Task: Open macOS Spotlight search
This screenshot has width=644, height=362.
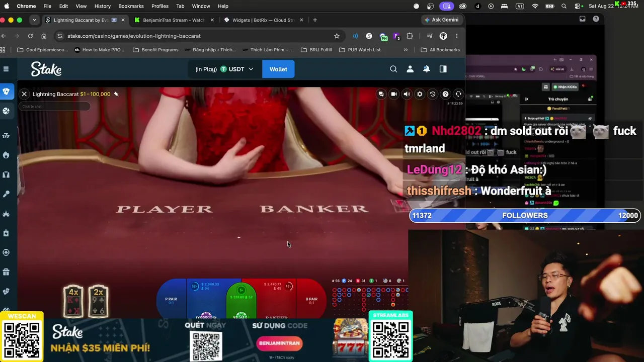Action: (x=564, y=6)
